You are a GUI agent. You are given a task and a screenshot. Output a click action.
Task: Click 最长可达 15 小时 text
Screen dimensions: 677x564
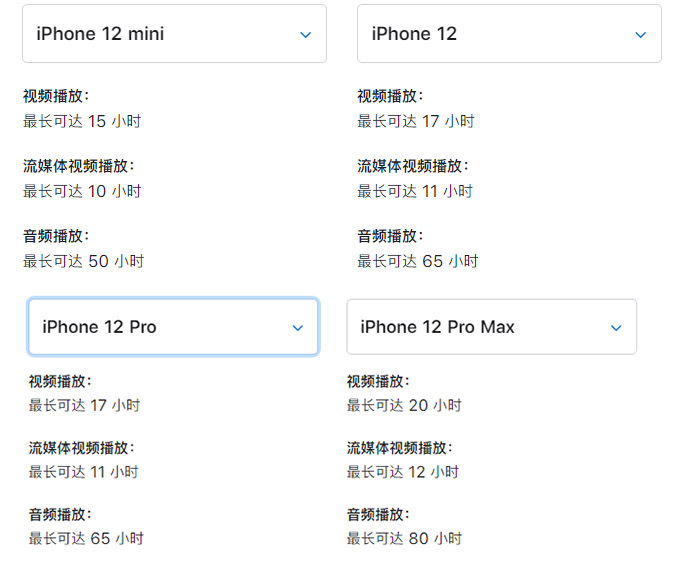82,121
